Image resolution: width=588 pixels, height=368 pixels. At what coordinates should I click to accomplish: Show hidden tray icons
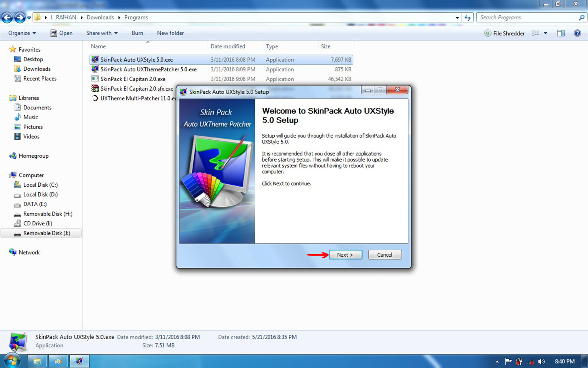pyautogui.click(x=497, y=362)
